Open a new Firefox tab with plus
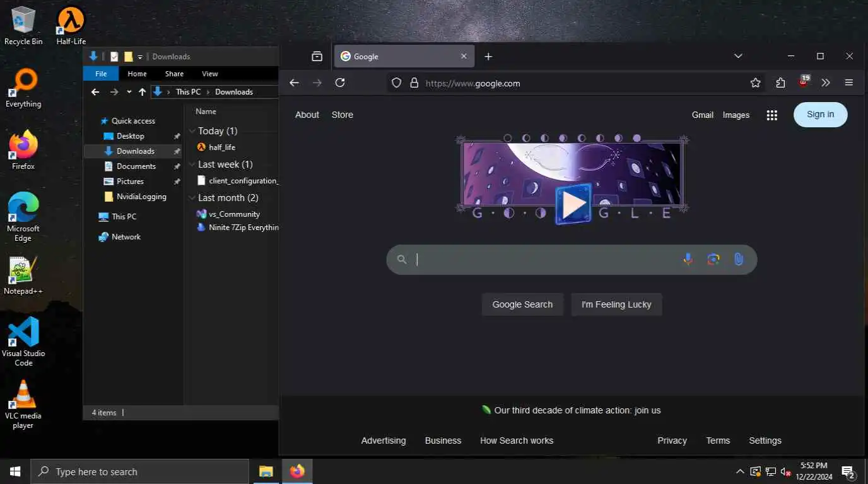 pos(488,57)
